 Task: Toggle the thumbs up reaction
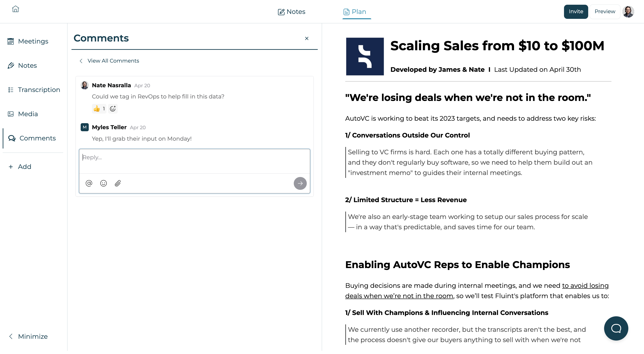tap(99, 109)
